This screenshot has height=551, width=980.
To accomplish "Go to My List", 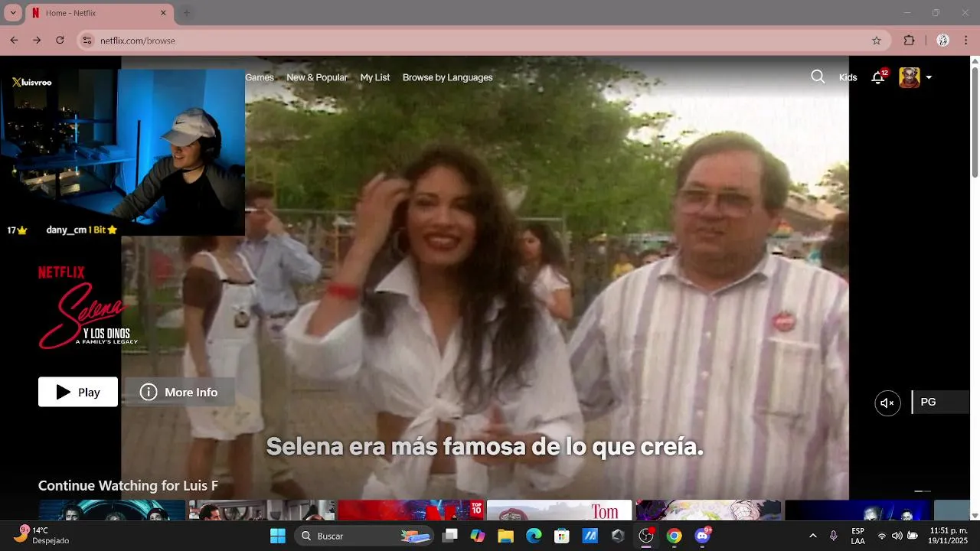I will pos(375,77).
